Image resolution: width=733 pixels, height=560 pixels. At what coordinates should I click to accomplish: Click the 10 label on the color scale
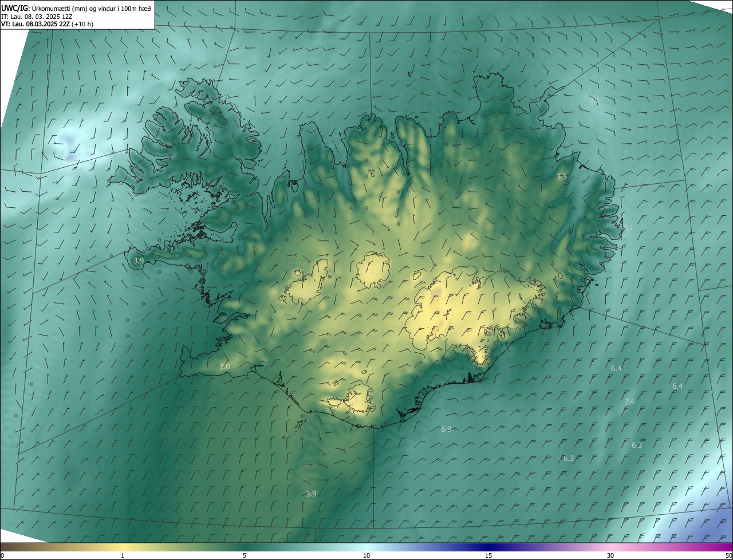click(x=366, y=555)
